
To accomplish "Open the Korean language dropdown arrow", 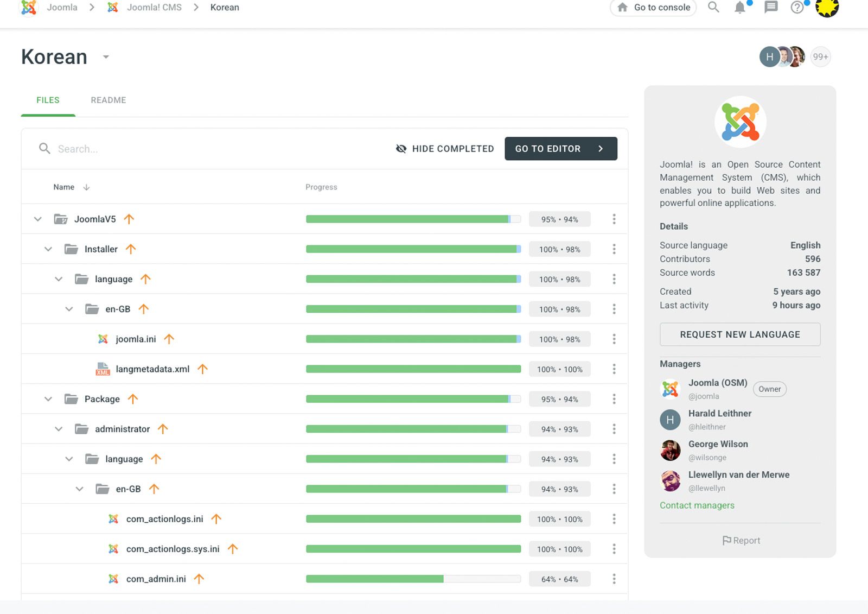I will coord(106,57).
